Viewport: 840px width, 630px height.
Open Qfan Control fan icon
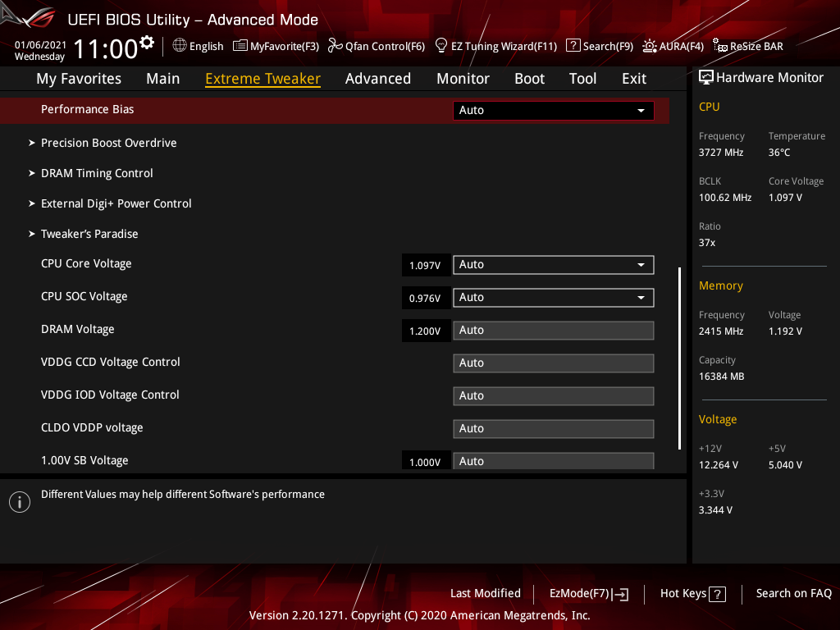[x=335, y=46]
